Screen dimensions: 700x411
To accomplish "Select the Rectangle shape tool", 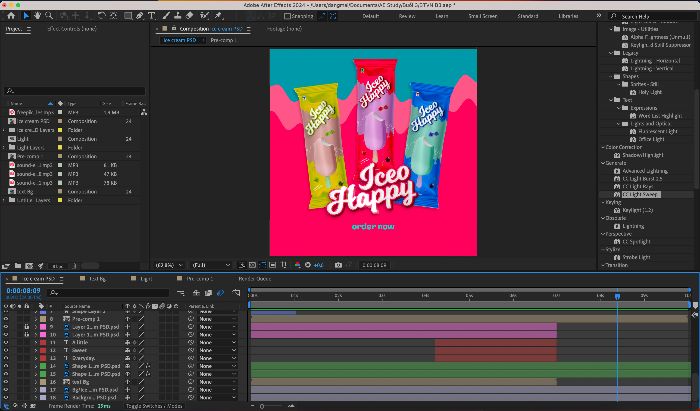I will pyautogui.click(x=128, y=16).
